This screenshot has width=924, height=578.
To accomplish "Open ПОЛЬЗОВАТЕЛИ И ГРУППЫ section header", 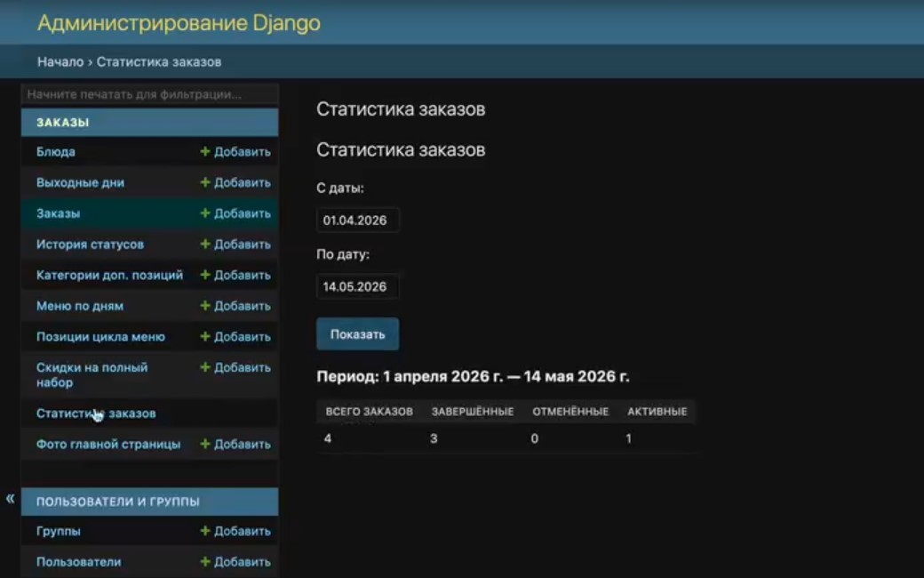I will (118, 502).
